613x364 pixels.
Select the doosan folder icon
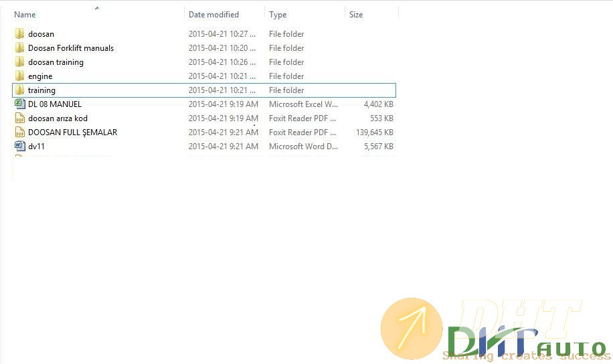tap(19, 33)
